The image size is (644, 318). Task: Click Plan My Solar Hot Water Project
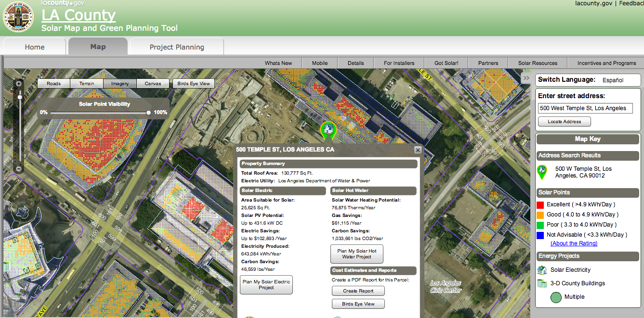(x=357, y=254)
